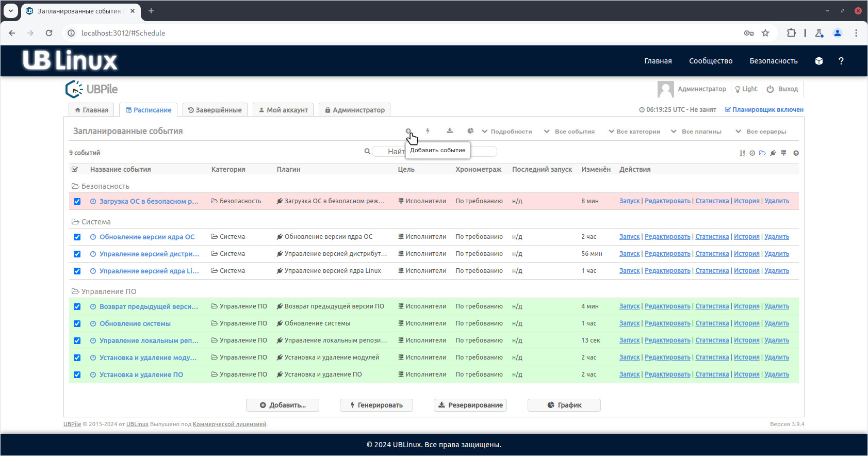Toggle checkbox for 'Установка и удаление ПО' event
Viewport: 868px width, 456px height.
77,375
